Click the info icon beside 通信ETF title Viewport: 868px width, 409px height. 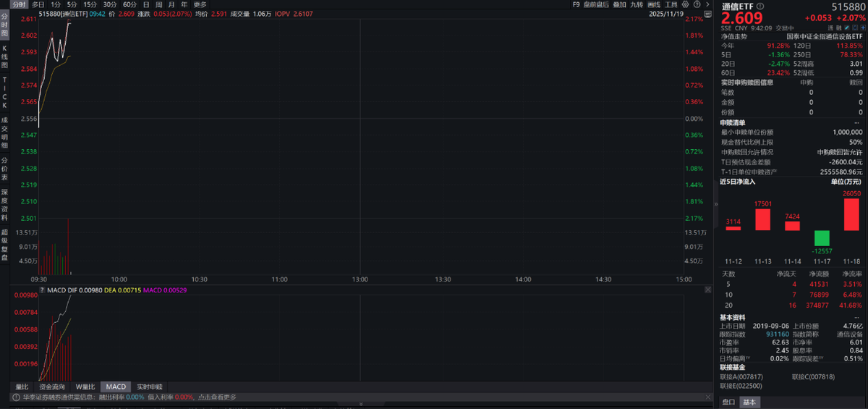click(x=760, y=6)
